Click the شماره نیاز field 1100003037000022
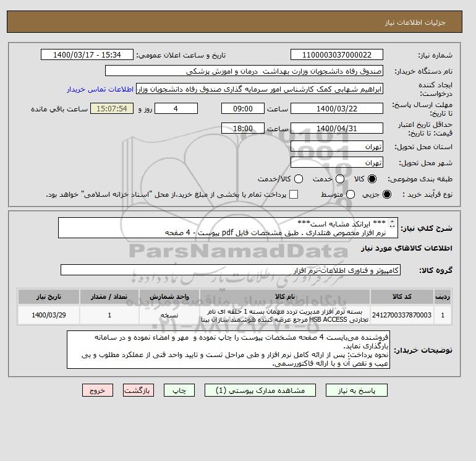Viewport: 476px width, 461px height. (x=337, y=54)
